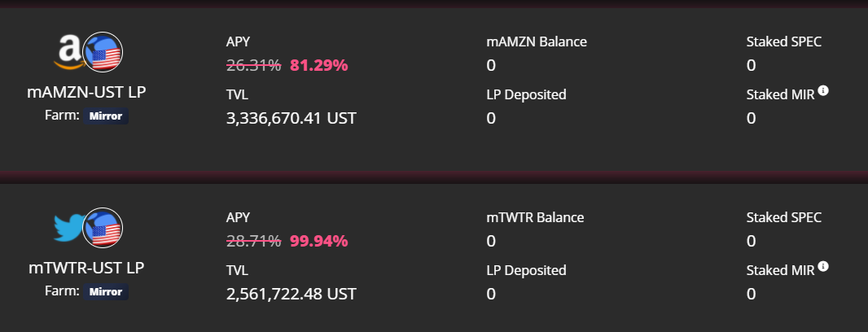
Task: Click the Amazon logo icon
Action: click(x=70, y=51)
